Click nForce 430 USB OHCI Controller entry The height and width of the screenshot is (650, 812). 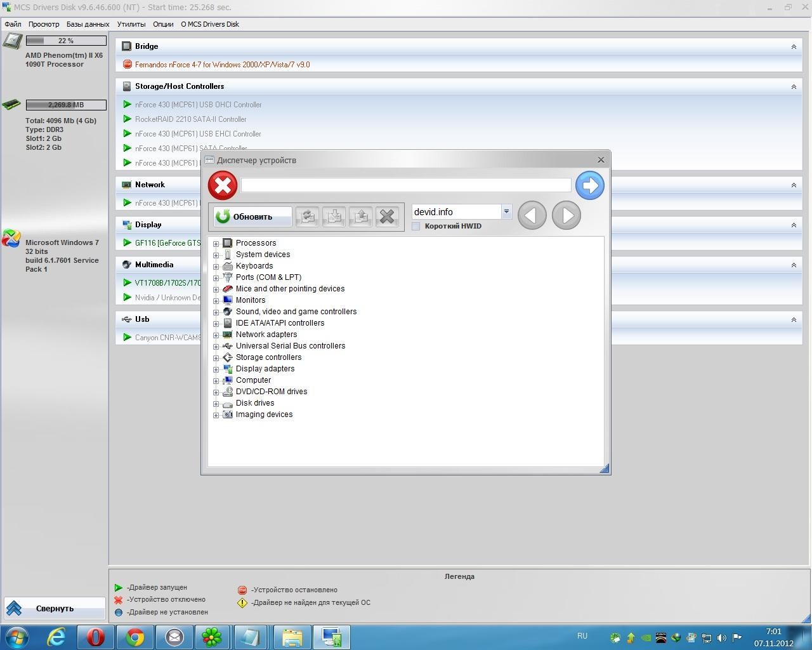(x=198, y=105)
